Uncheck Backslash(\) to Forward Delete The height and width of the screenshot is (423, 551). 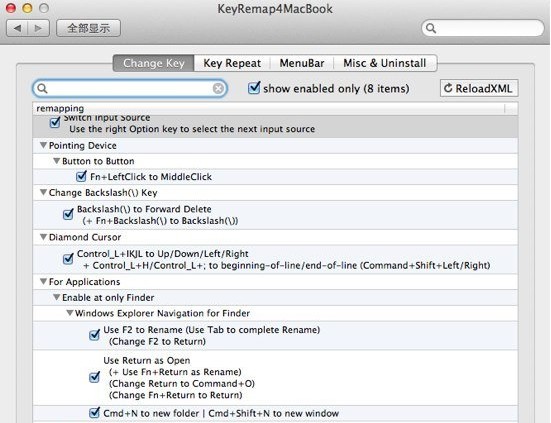pyautogui.click(x=68, y=214)
